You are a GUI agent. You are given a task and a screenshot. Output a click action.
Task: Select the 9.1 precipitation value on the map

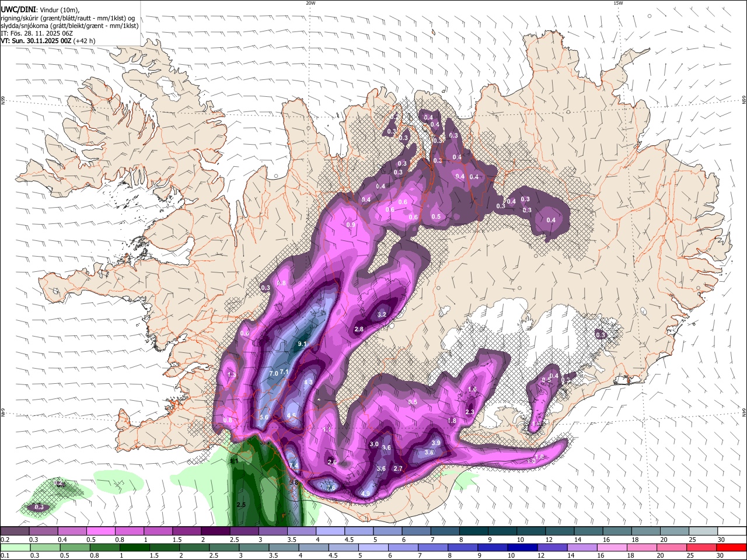pyautogui.click(x=302, y=344)
